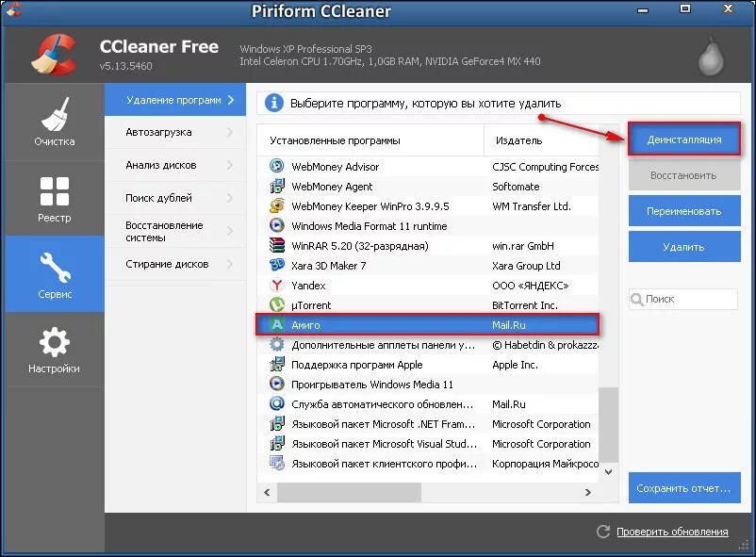Open the Восстановление системы tab
The height and width of the screenshot is (557, 756).
[x=175, y=231]
